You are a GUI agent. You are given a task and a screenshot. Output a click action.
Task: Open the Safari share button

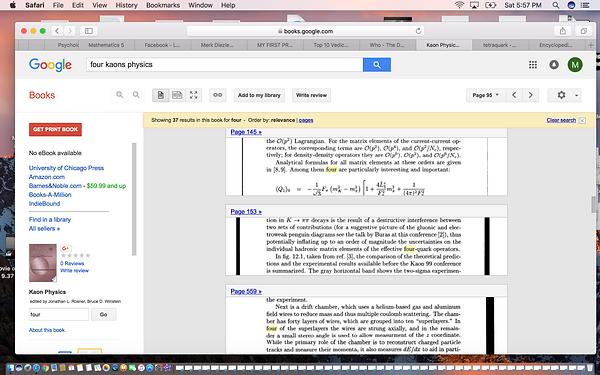point(562,31)
